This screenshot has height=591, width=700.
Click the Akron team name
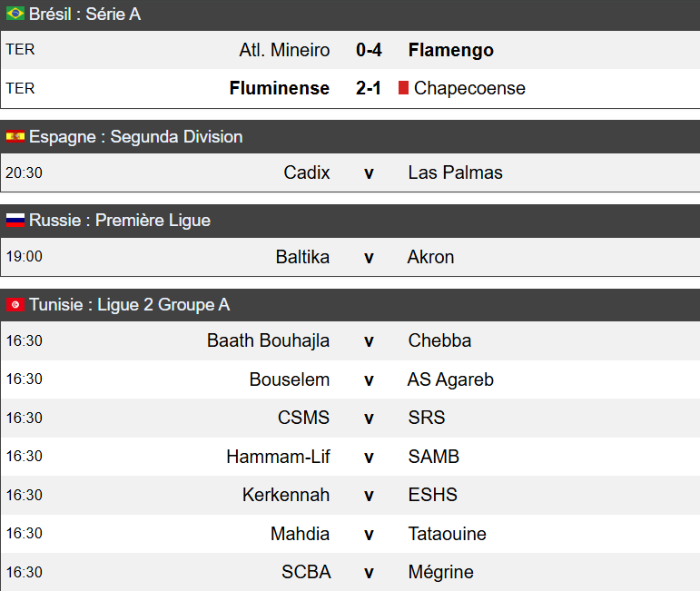431,257
